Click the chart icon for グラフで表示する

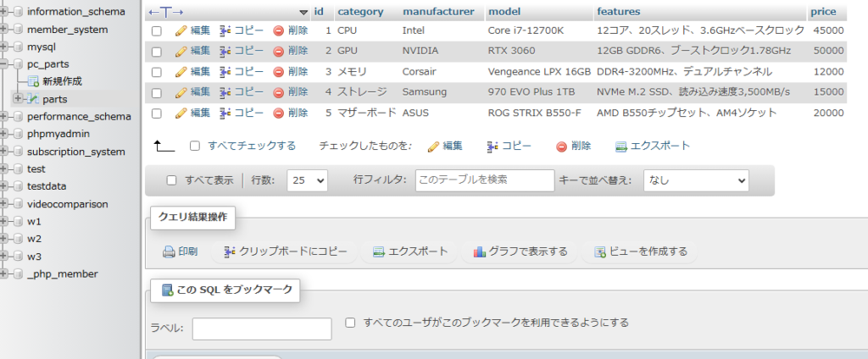tap(480, 251)
